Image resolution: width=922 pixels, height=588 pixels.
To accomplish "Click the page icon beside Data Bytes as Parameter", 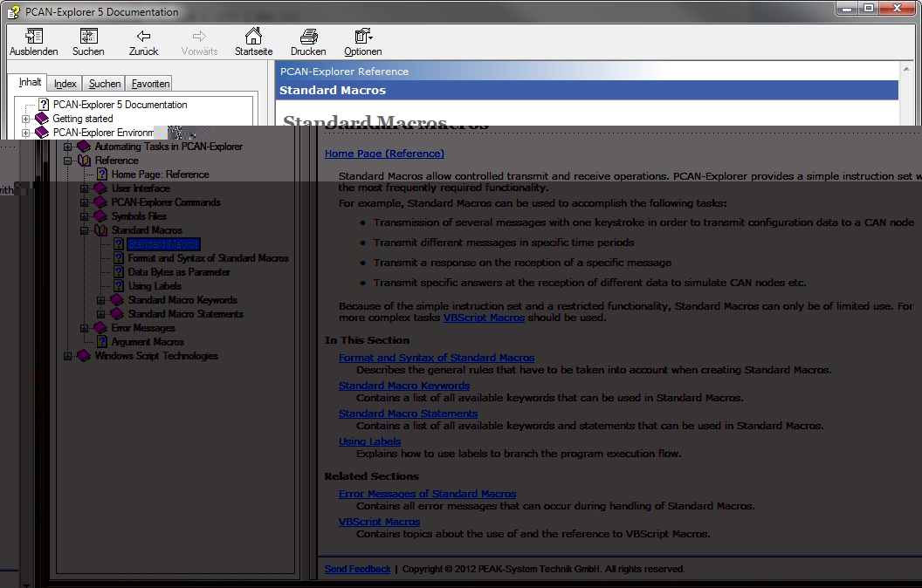I will coord(118,272).
